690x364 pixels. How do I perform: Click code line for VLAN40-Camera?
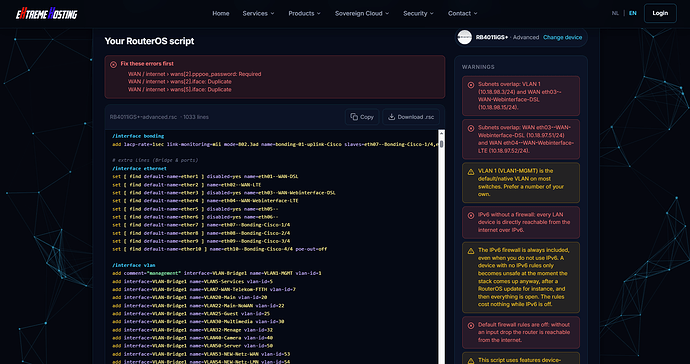point(192,338)
